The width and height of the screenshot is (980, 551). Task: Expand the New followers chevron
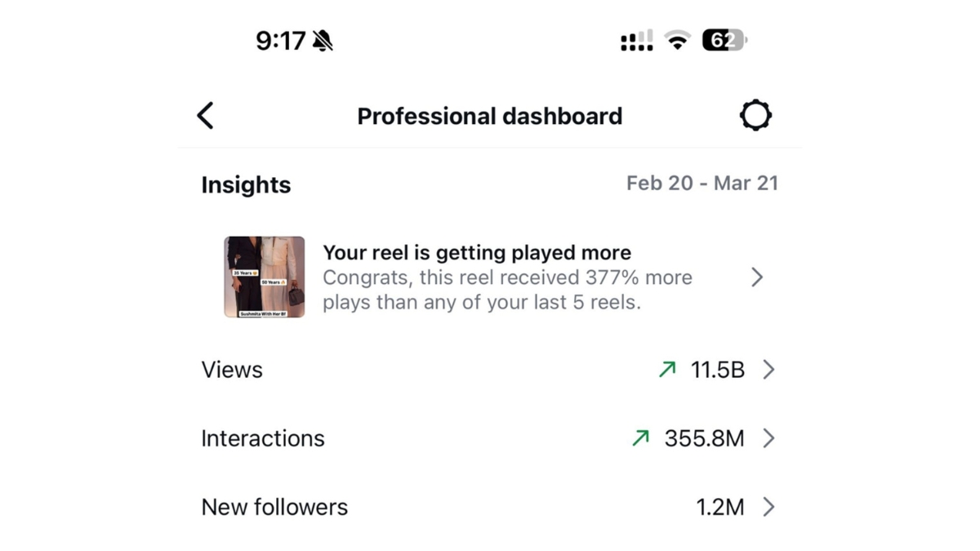pyautogui.click(x=768, y=507)
